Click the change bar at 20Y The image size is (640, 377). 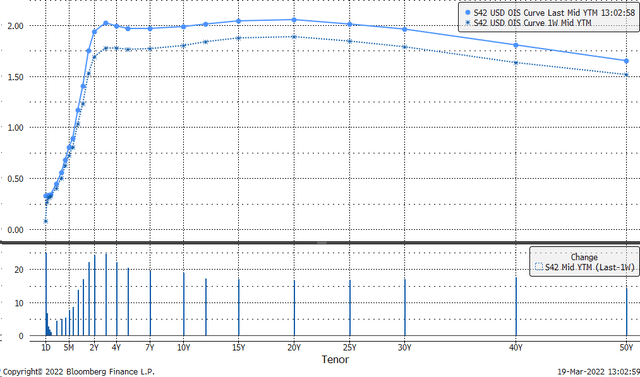pyautogui.click(x=294, y=308)
